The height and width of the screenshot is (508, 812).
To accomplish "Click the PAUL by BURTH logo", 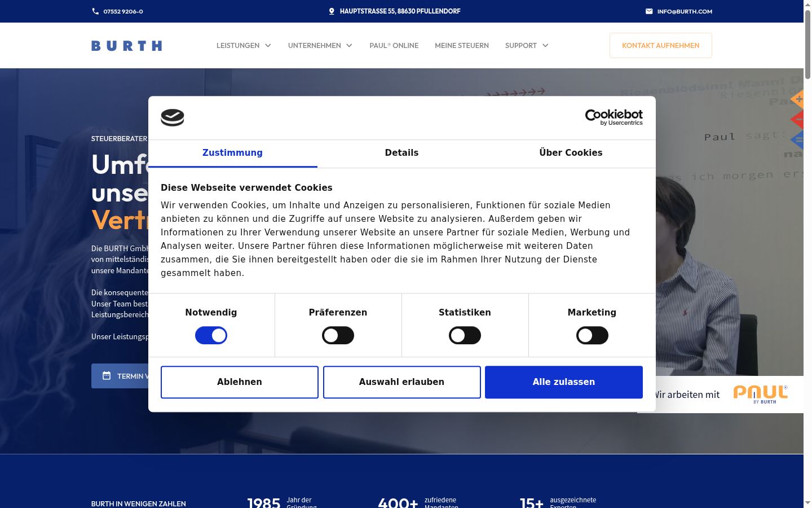I will (761, 394).
